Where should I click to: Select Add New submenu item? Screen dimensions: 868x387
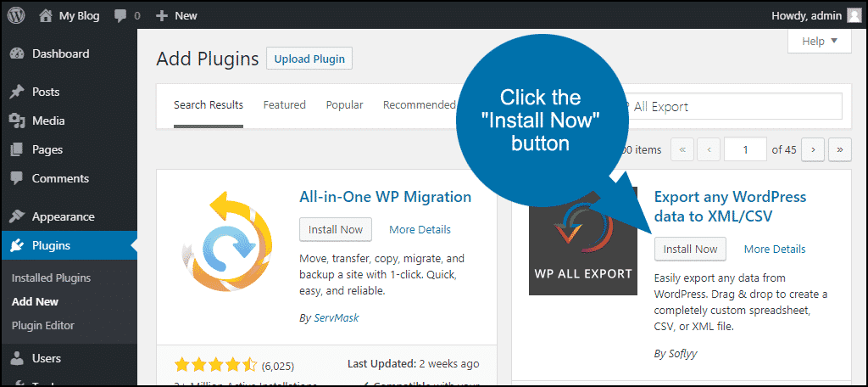35,302
